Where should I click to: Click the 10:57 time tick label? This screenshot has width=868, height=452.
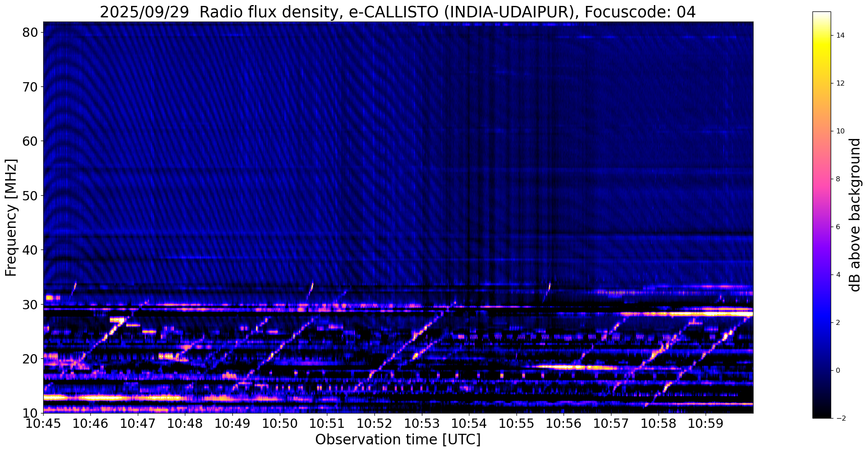[611, 424]
